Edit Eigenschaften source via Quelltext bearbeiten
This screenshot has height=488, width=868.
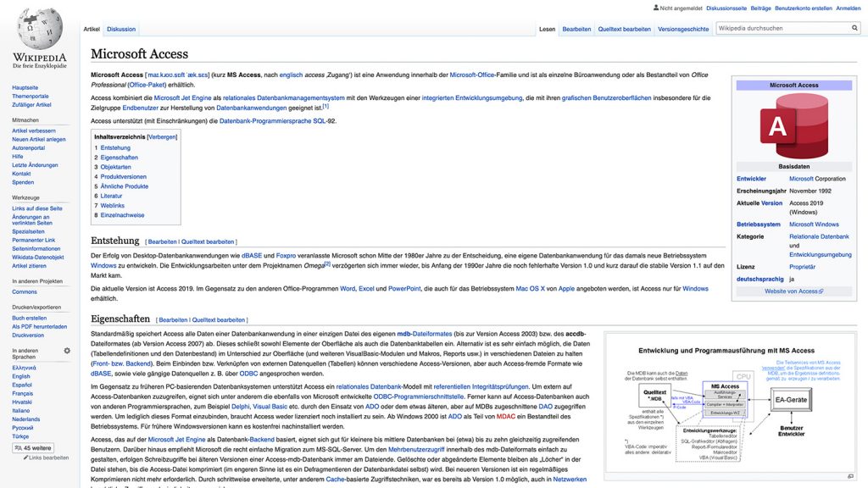coord(218,319)
